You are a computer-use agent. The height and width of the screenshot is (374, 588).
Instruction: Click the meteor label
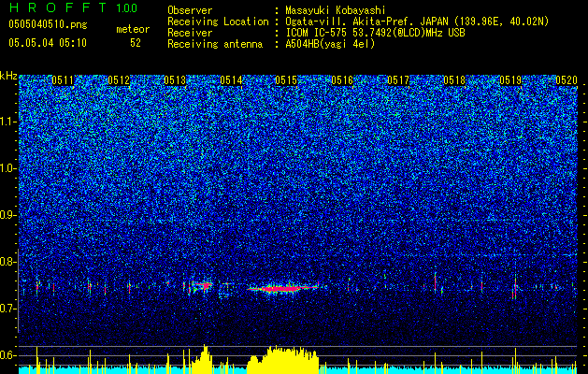pyautogui.click(x=133, y=29)
